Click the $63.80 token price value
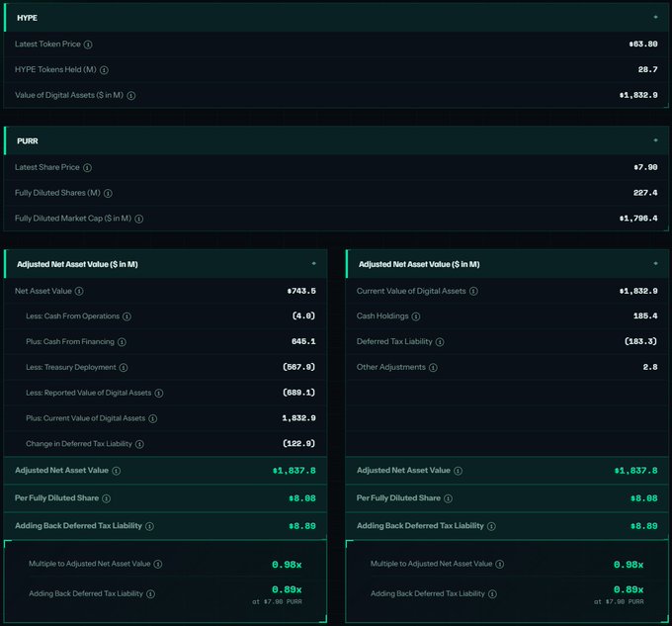Viewport: 672px width, 626px height. pyautogui.click(x=643, y=44)
